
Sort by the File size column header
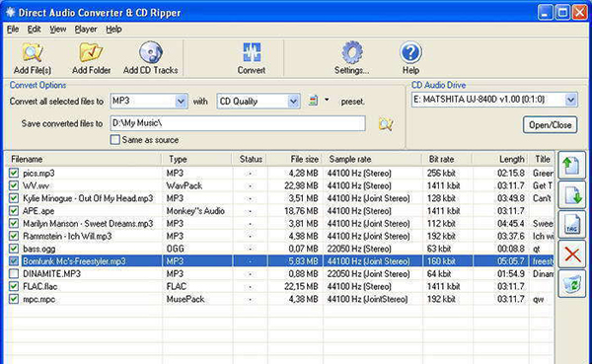coord(295,159)
